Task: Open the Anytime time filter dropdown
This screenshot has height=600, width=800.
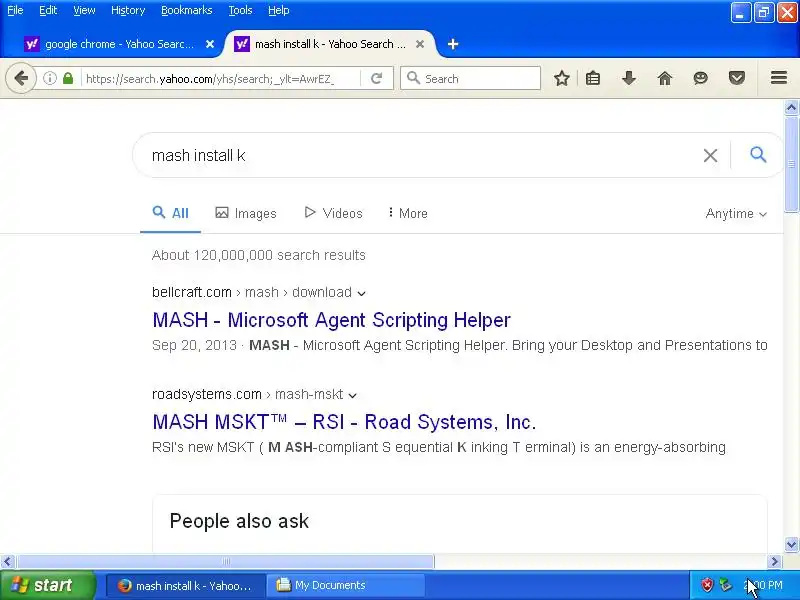Action: (x=736, y=214)
